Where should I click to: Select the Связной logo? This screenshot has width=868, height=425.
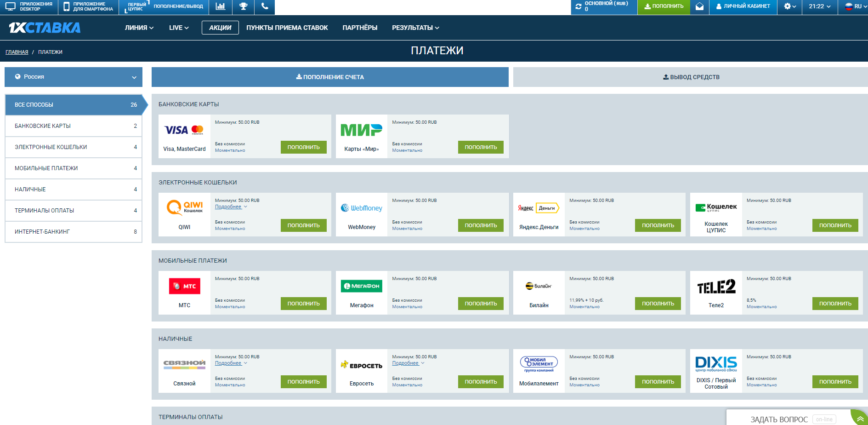click(x=184, y=364)
